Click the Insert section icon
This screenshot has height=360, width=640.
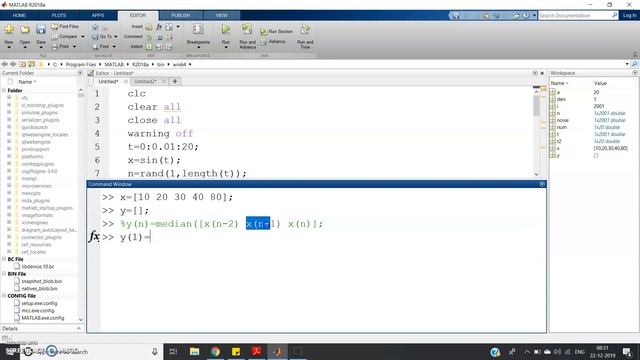tap(149, 27)
